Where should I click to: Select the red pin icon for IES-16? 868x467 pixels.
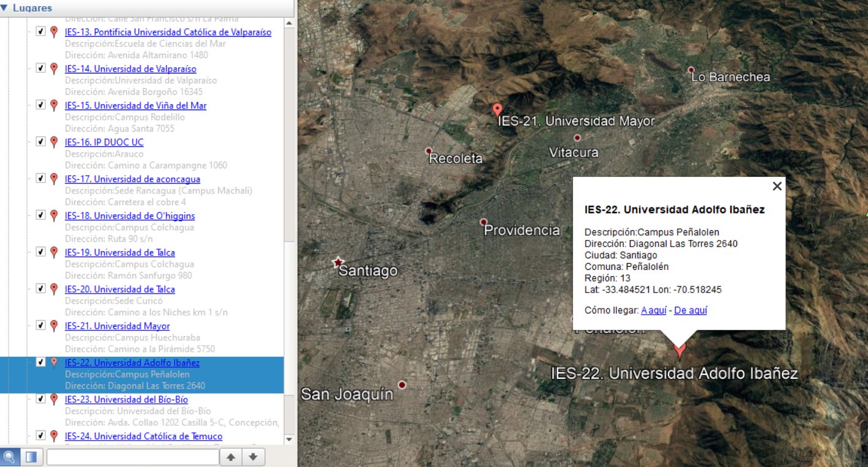(x=54, y=142)
